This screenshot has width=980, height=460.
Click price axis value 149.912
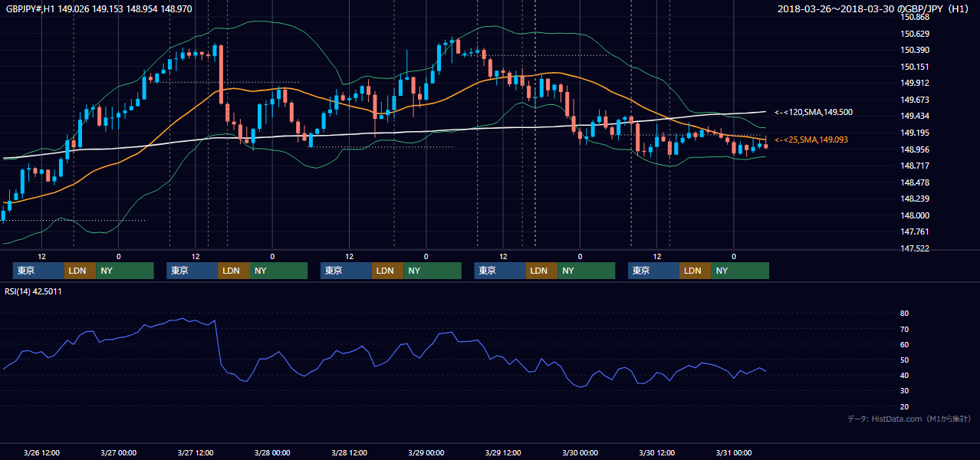click(916, 84)
